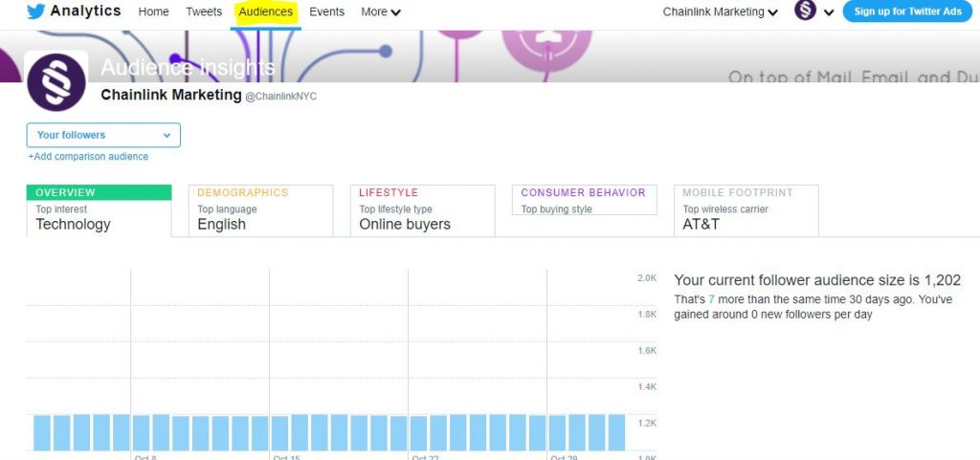Open the Chainlink Marketing account dropdown
Viewport: 980px width, 460px height.
(720, 11)
